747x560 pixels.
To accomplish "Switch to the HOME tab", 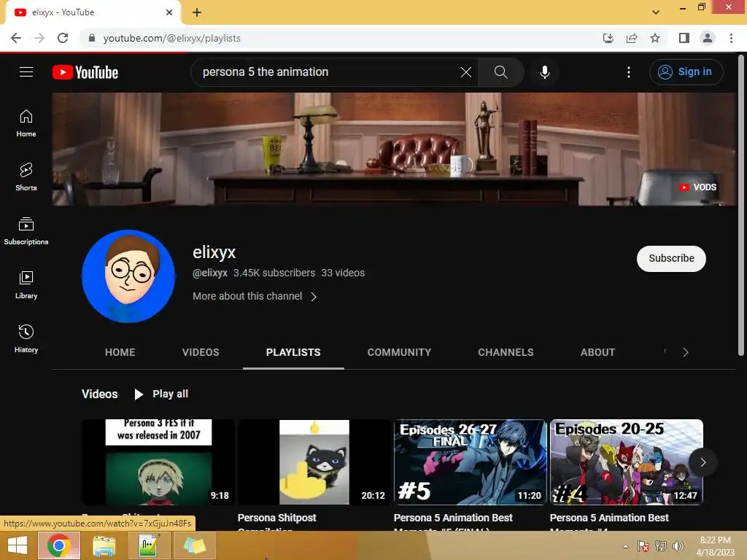I will tap(120, 352).
